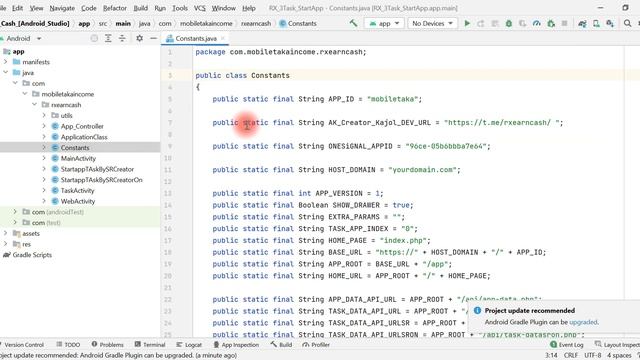Viewport: 640px width, 360px height.
Task: Select App_Controller class in project tree
Action: coord(82,126)
